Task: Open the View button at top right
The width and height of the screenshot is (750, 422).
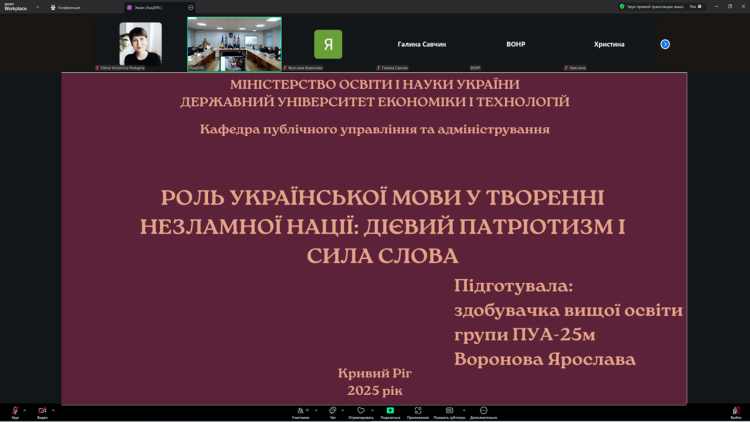Action: (x=693, y=6)
